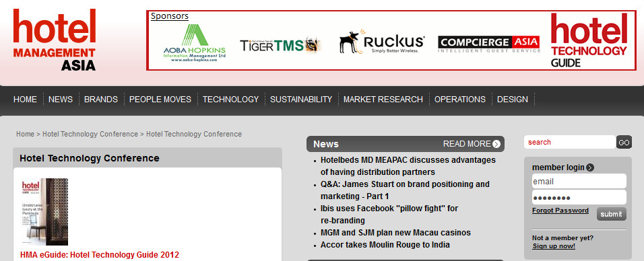Open the TigerTMS sponsor logo
Screen dimensions: 644x261
[x=280, y=44]
